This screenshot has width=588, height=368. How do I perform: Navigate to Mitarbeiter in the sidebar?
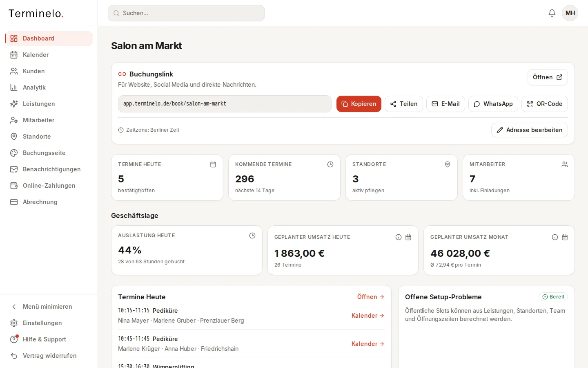click(49, 120)
